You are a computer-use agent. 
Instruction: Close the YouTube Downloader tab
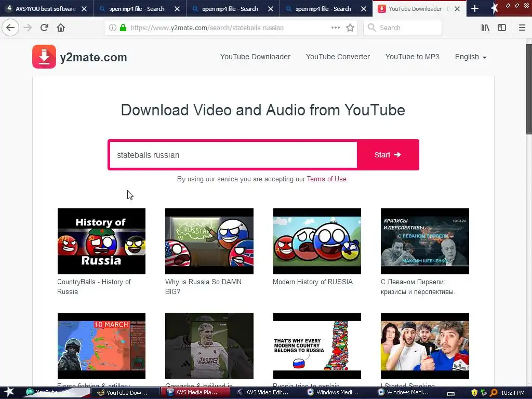(x=457, y=9)
